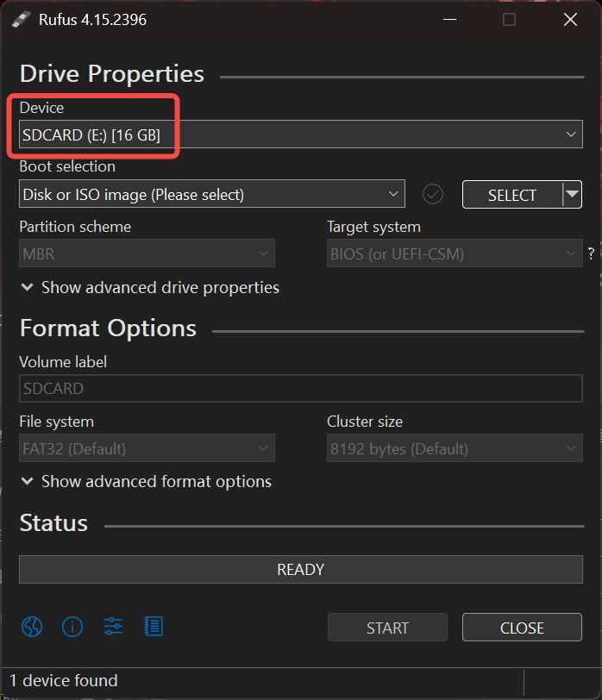602x700 pixels.
Task: Click the START button
Action: 387,628
